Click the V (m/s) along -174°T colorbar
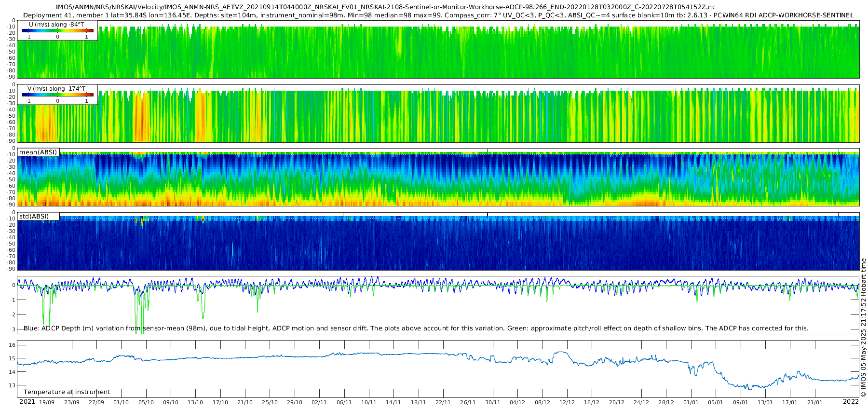The image size is (868, 410). [x=57, y=95]
